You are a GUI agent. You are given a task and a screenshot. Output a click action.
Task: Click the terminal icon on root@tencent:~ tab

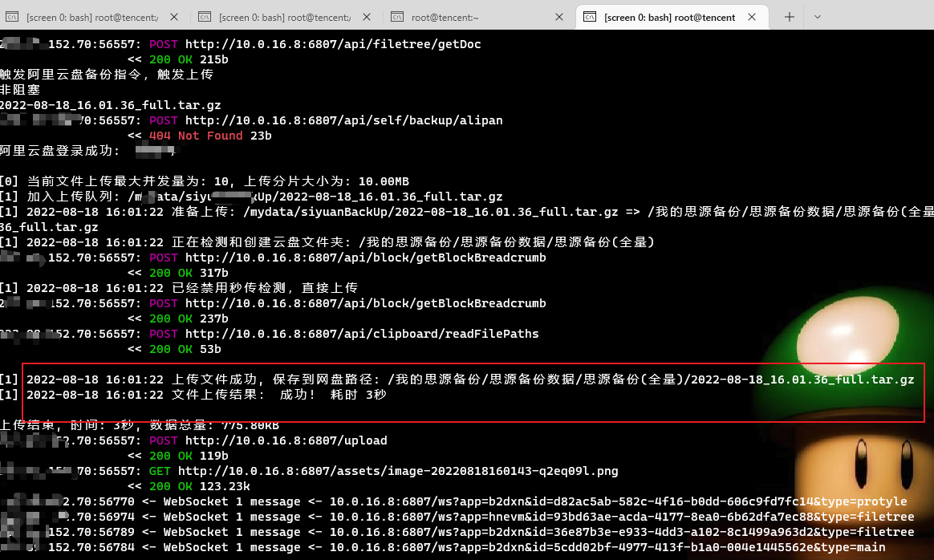[x=397, y=17]
